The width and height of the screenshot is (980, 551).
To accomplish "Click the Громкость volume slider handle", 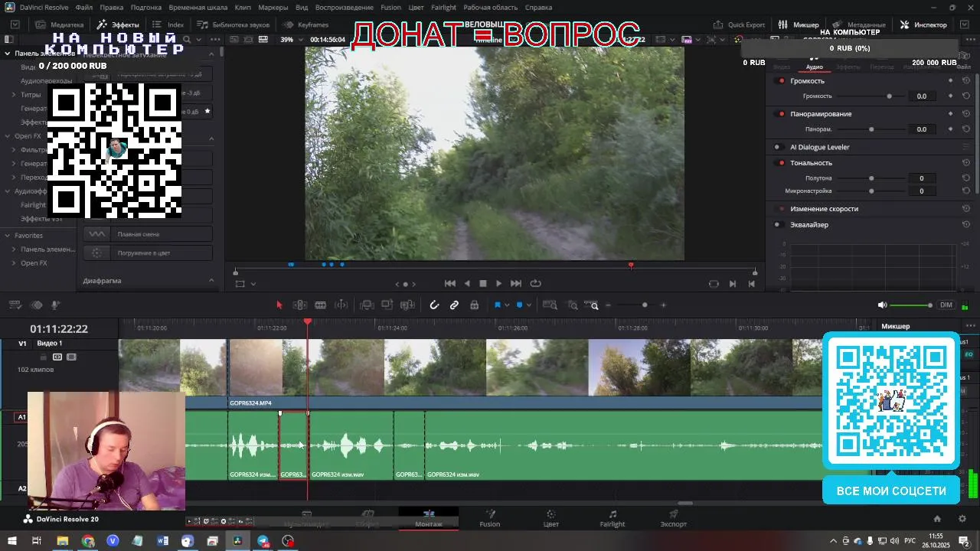I will click(x=889, y=96).
